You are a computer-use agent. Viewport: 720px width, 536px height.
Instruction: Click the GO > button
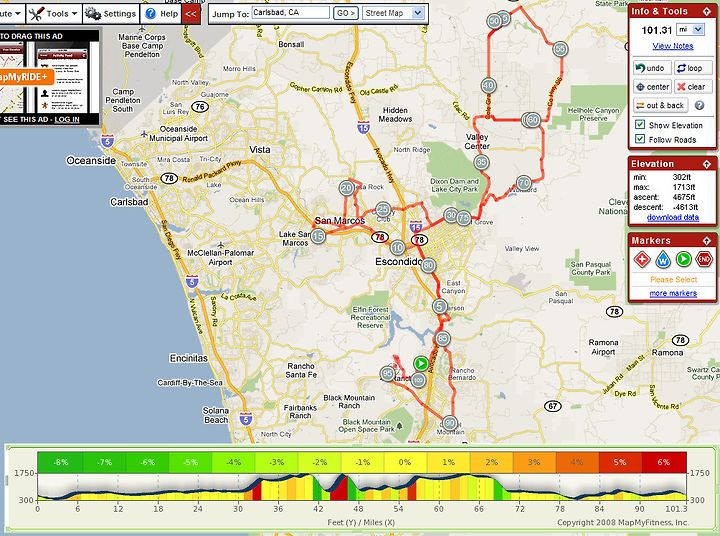coord(346,13)
